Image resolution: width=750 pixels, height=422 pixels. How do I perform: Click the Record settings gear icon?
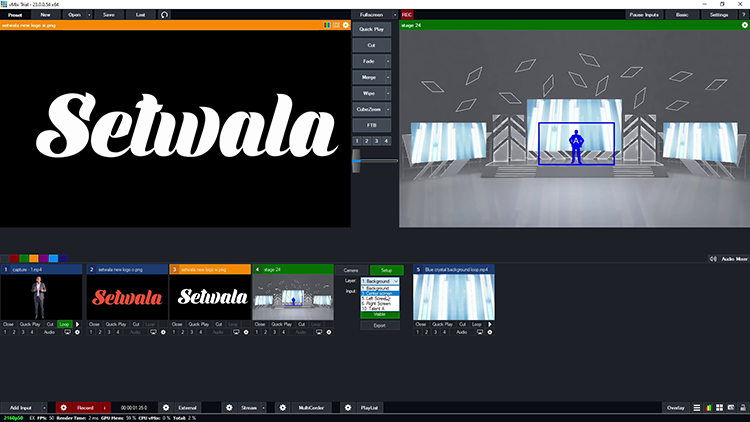click(62, 408)
